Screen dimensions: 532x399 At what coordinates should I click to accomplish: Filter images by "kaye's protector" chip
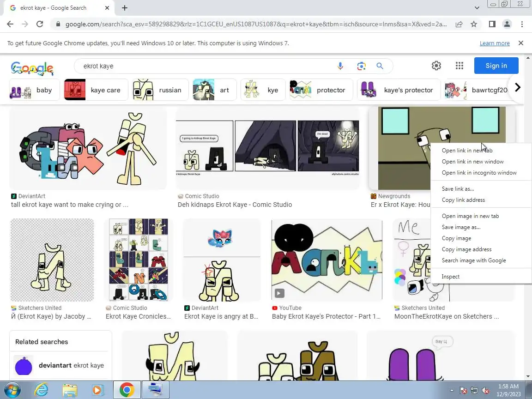399,90
